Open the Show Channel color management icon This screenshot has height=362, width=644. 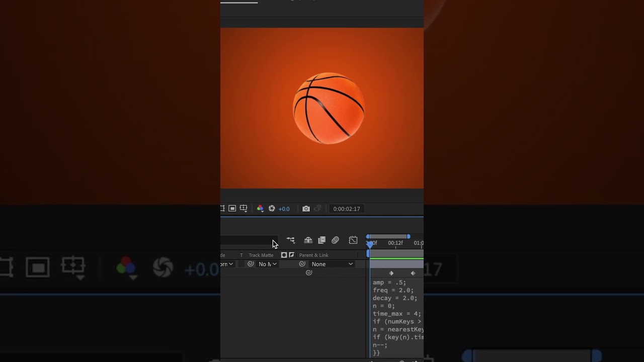(260, 208)
